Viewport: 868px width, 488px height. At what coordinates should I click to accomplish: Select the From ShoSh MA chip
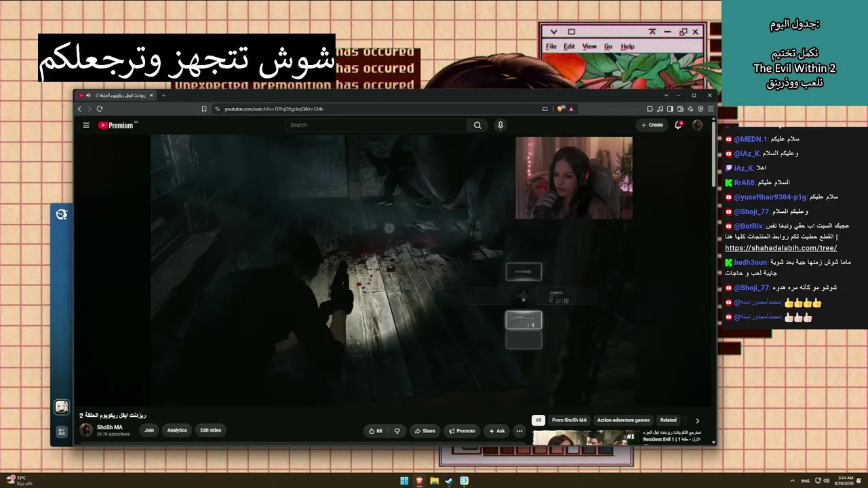click(570, 420)
